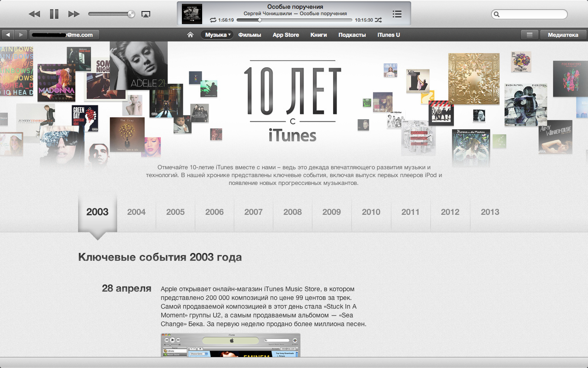This screenshot has width=588, height=368.
Task: Click the store forward arrow
Action: [21, 35]
